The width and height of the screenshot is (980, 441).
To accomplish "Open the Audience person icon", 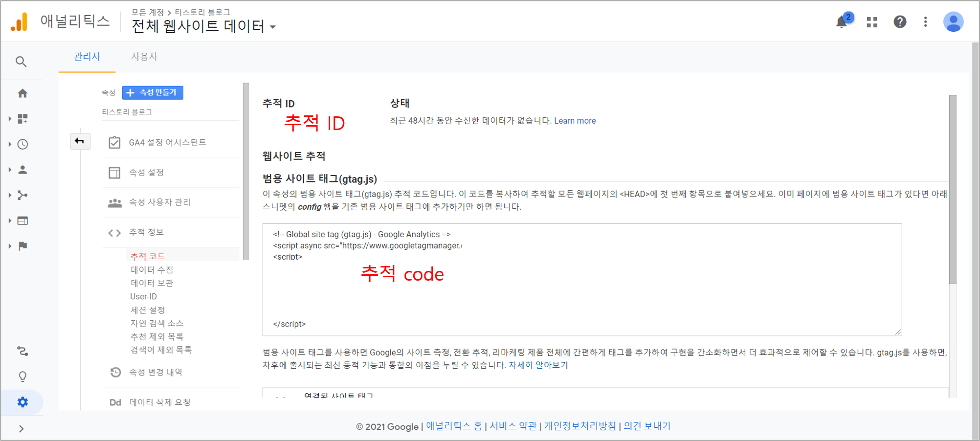I will click(x=22, y=170).
